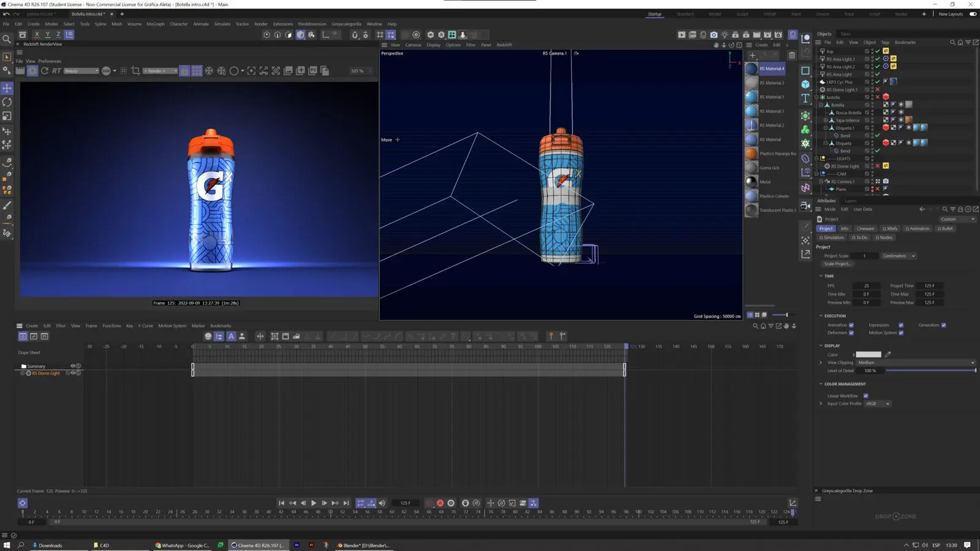The image size is (980, 551).
Task: Click the keyframe diamond icon below the timeline
Action: [23, 503]
